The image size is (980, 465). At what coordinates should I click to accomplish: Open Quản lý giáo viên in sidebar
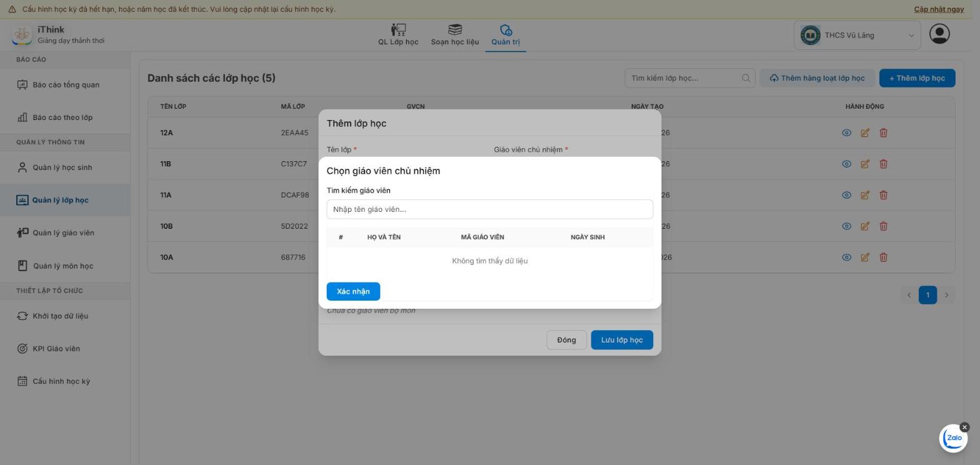(65, 233)
